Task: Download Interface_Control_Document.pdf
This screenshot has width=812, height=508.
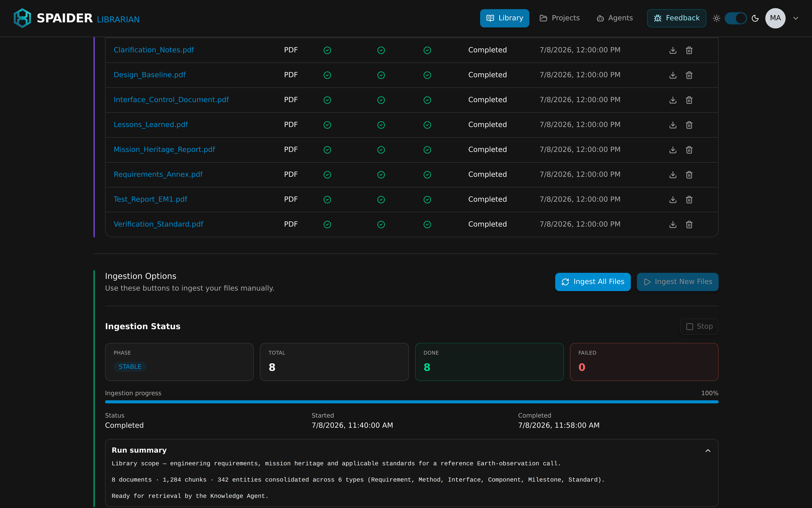Action: 673,100
